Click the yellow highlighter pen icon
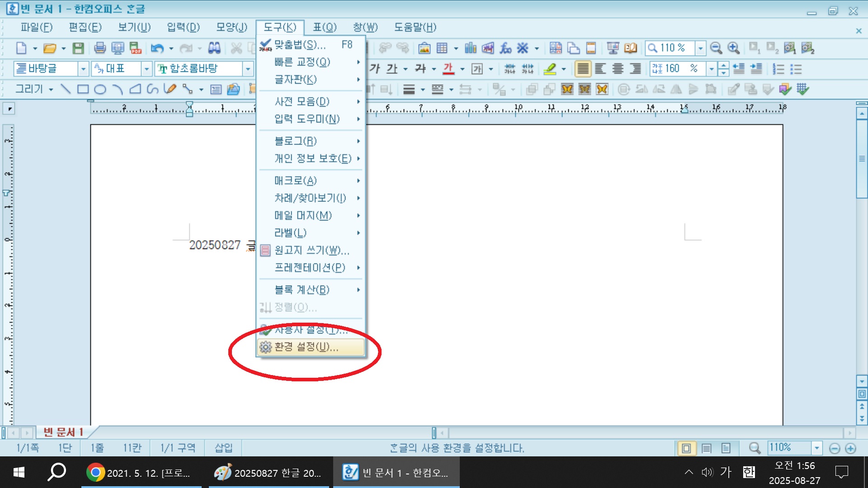868x488 pixels. coord(550,69)
